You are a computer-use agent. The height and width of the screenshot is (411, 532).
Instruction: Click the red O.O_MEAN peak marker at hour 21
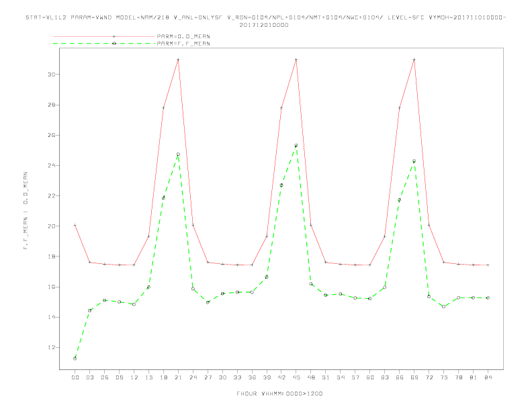tap(178, 60)
